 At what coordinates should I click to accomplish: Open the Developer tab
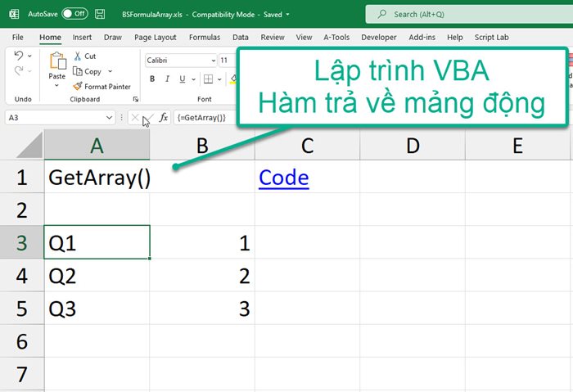[378, 38]
